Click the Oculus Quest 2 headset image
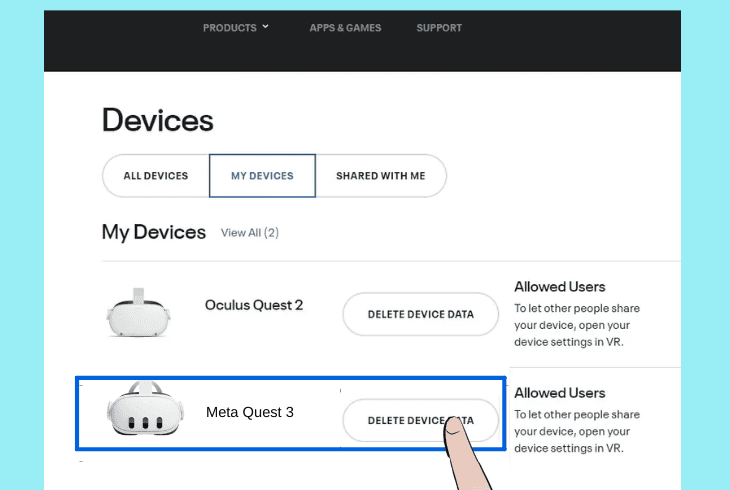The height and width of the screenshot is (490, 730). coord(138,312)
